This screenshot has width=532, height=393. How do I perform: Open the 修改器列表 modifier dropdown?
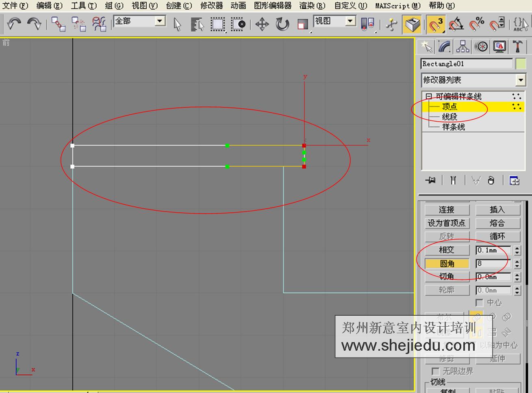click(521, 80)
